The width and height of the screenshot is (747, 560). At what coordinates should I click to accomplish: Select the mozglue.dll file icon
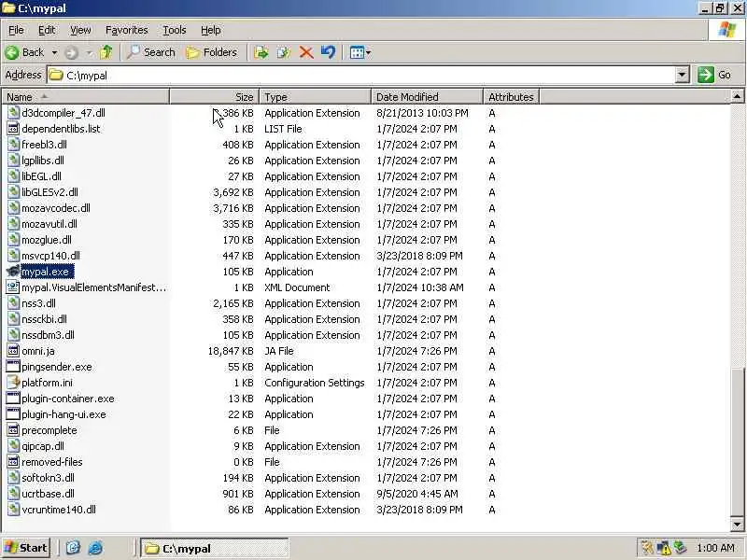pos(13,240)
